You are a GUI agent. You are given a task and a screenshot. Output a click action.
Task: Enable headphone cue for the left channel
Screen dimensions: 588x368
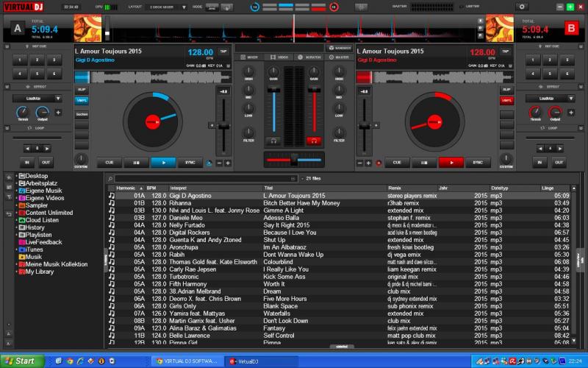click(x=274, y=140)
